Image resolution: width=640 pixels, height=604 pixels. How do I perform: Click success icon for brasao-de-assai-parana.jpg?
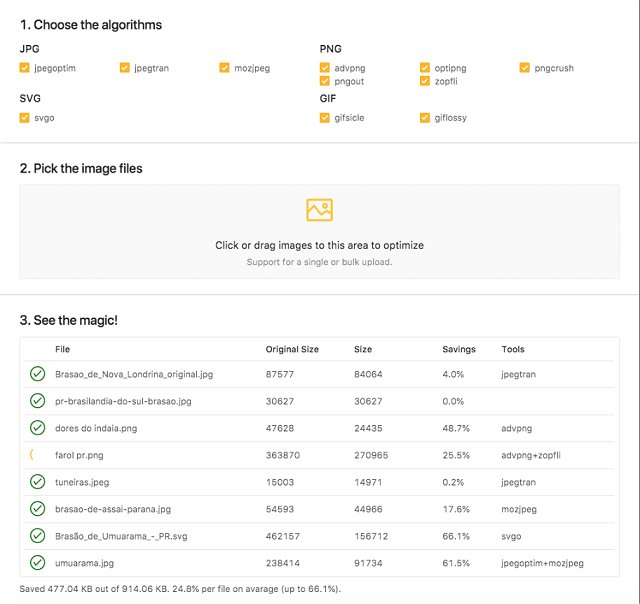point(37,509)
